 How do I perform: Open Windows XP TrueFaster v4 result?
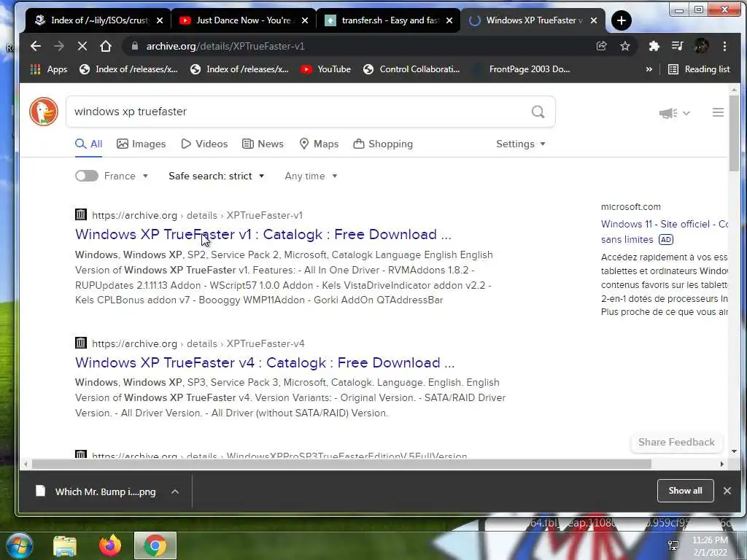tap(265, 363)
